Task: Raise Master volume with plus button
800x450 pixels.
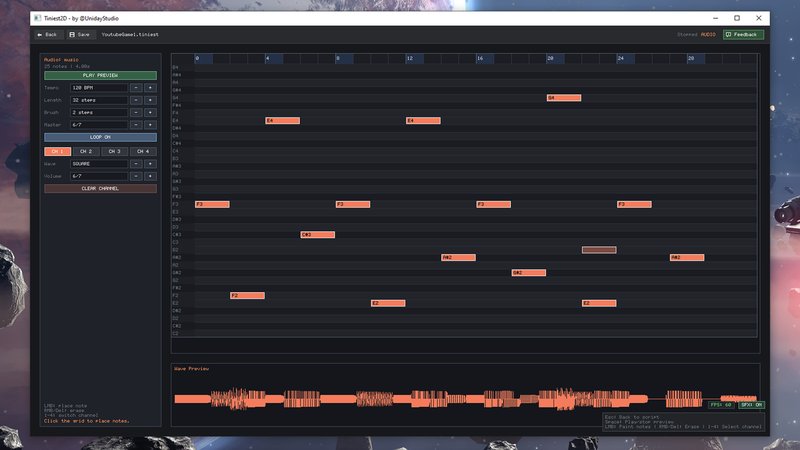Action: (x=150, y=124)
